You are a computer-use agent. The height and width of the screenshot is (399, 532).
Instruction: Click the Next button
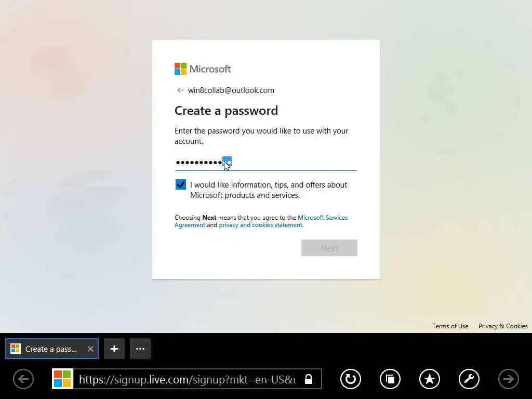pyautogui.click(x=329, y=248)
